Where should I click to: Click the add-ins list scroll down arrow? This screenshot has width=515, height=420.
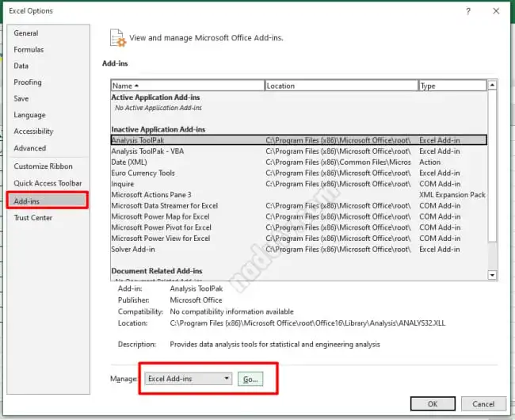[492, 274]
